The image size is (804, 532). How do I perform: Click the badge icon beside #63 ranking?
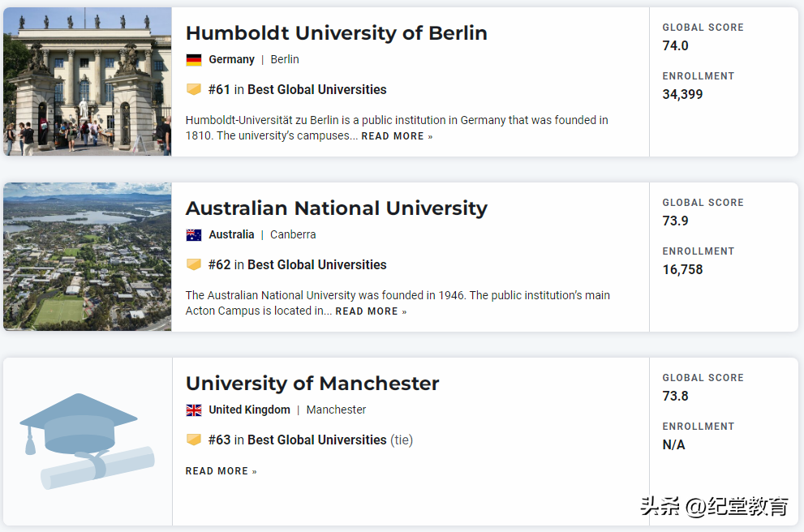(193, 440)
